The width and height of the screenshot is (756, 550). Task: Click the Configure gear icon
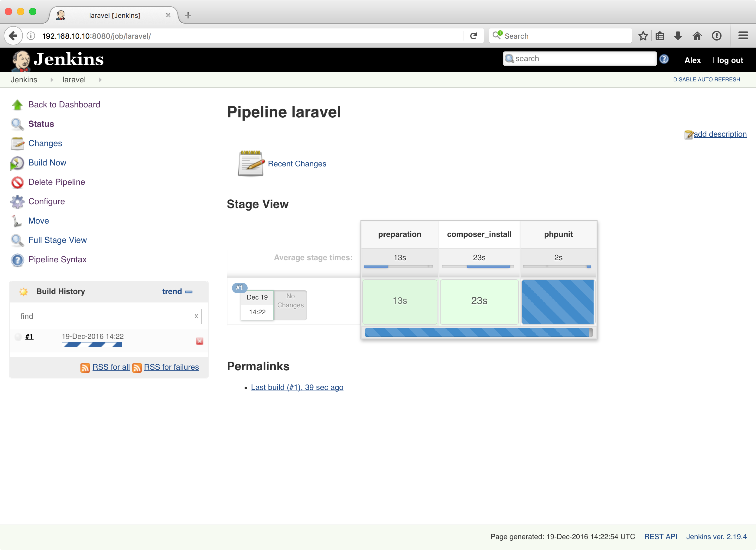pos(17,201)
